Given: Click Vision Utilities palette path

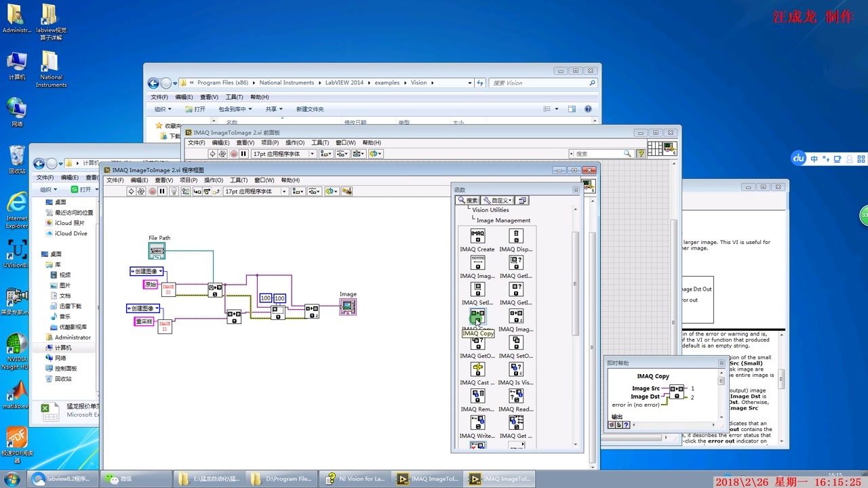Looking at the screenshot, I should coord(490,210).
